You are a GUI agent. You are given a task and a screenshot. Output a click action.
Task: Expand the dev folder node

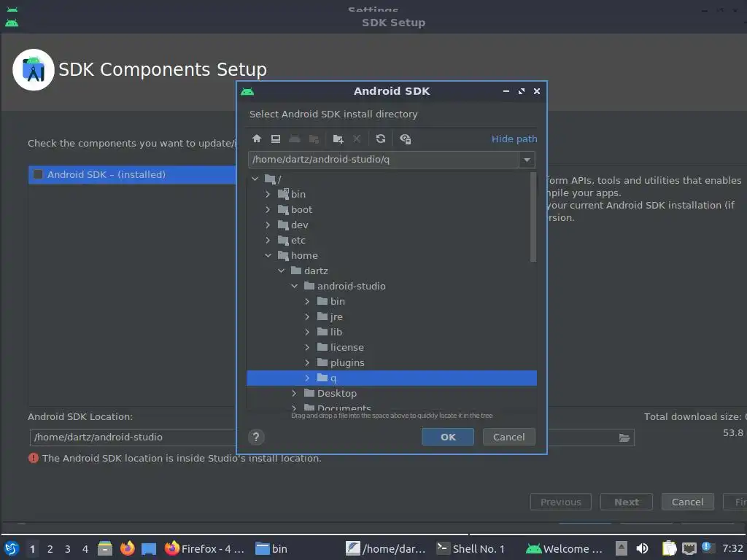point(268,225)
